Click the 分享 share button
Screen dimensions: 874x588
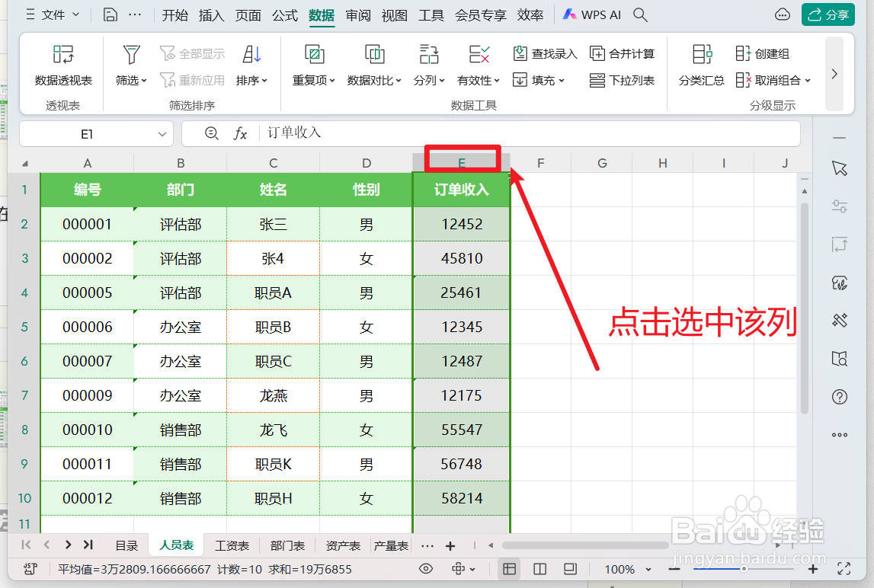coord(828,14)
